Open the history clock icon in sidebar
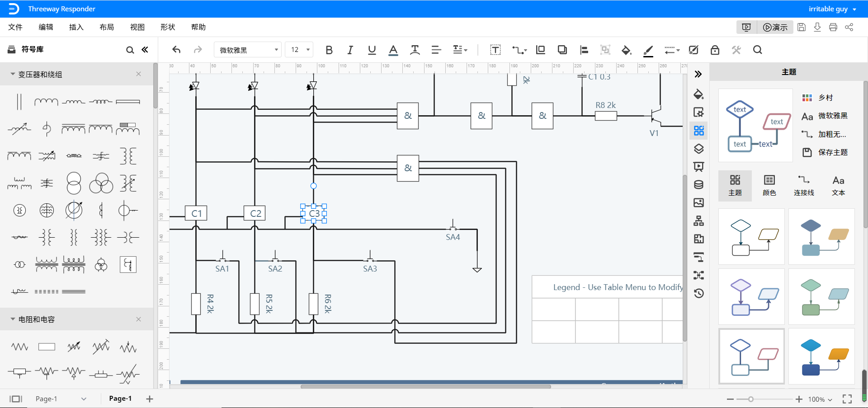Viewport: 868px width, 408px height. coord(699,293)
